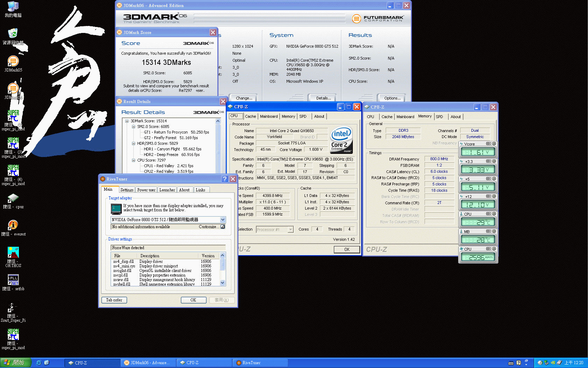The width and height of the screenshot is (588, 368).
Task: Click the Options... button in 3DMark06
Action: (392, 98)
